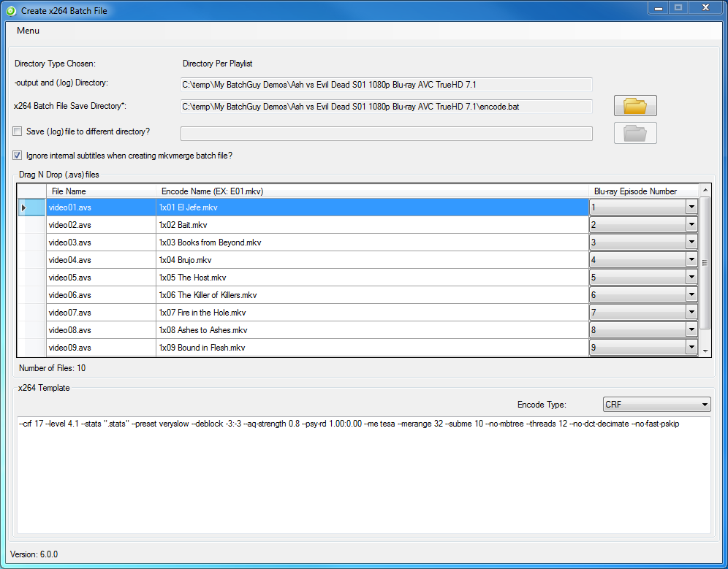The height and width of the screenshot is (569, 728).
Task: Click the row header of the video05.avs row
Action: point(31,278)
